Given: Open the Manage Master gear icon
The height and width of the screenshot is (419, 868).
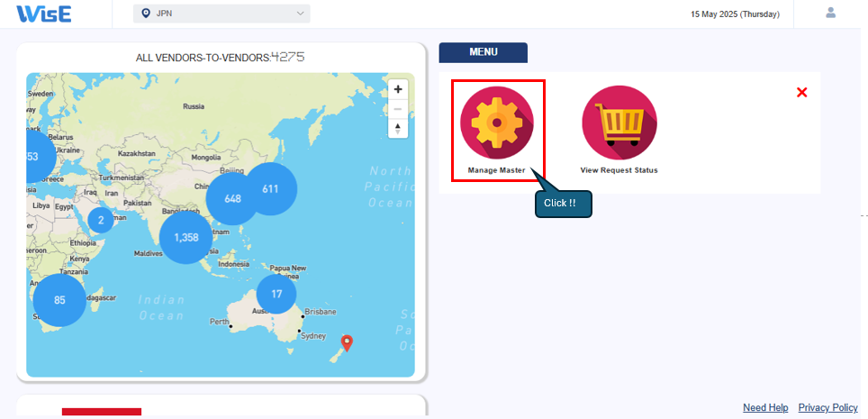Looking at the screenshot, I should 496,124.
